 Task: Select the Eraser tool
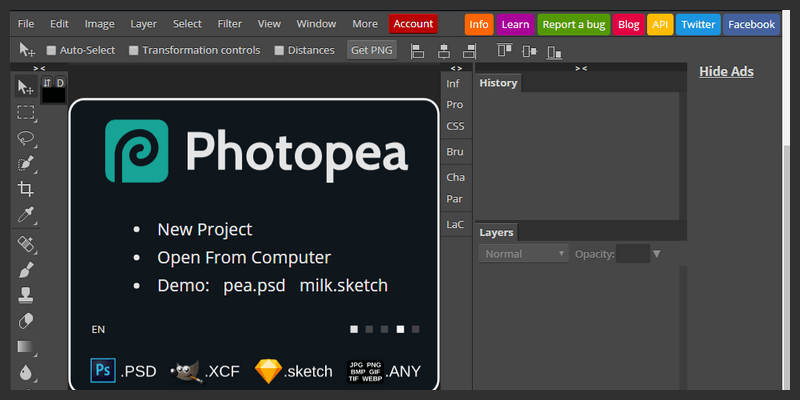(26, 321)
